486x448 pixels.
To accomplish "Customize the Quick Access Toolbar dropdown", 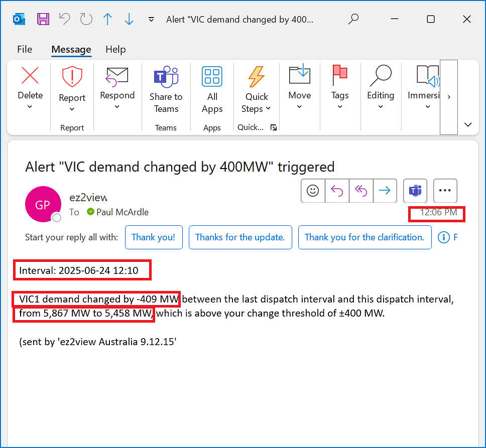I will pyautogui.click(x=151, y=20).
